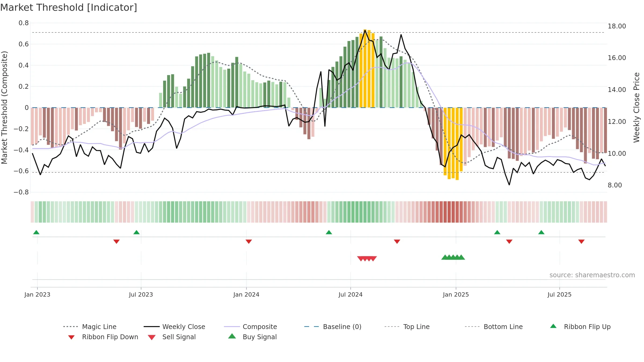
Task: Click the green flip-up triangle around March 2025
Action: (497, 232)
